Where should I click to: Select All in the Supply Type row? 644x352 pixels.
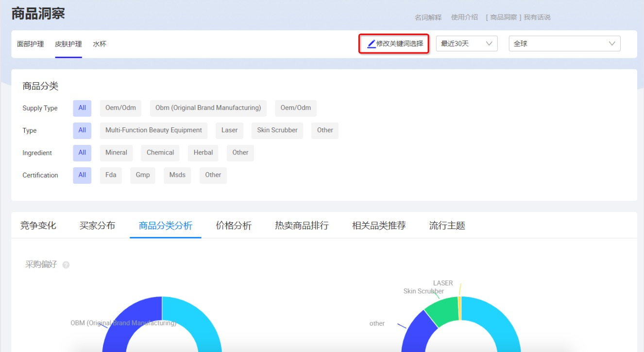[x=82, y=108]
